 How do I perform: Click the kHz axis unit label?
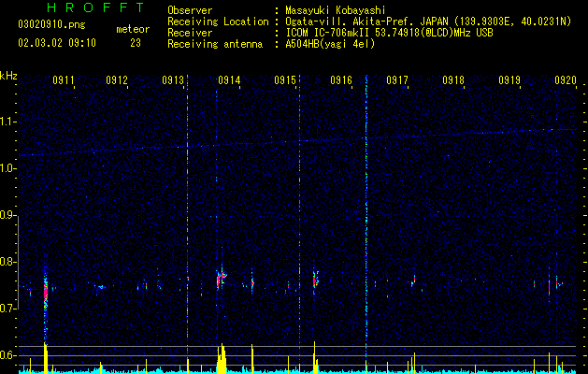coord(8,76)
